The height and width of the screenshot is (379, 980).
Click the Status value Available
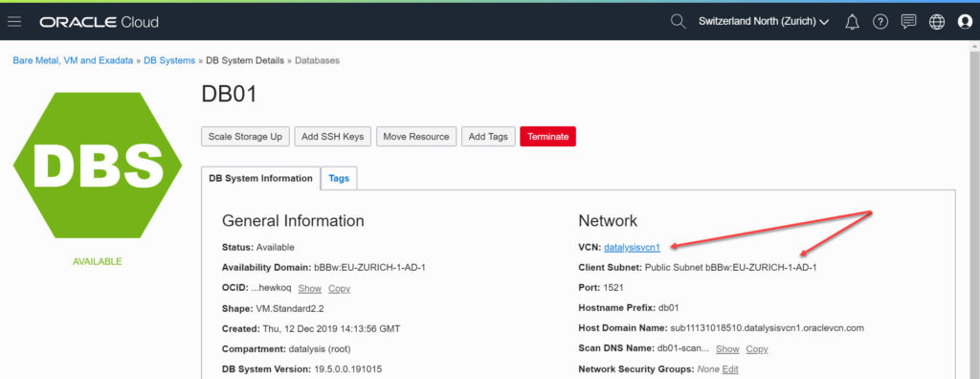click(x=275, y=248)
